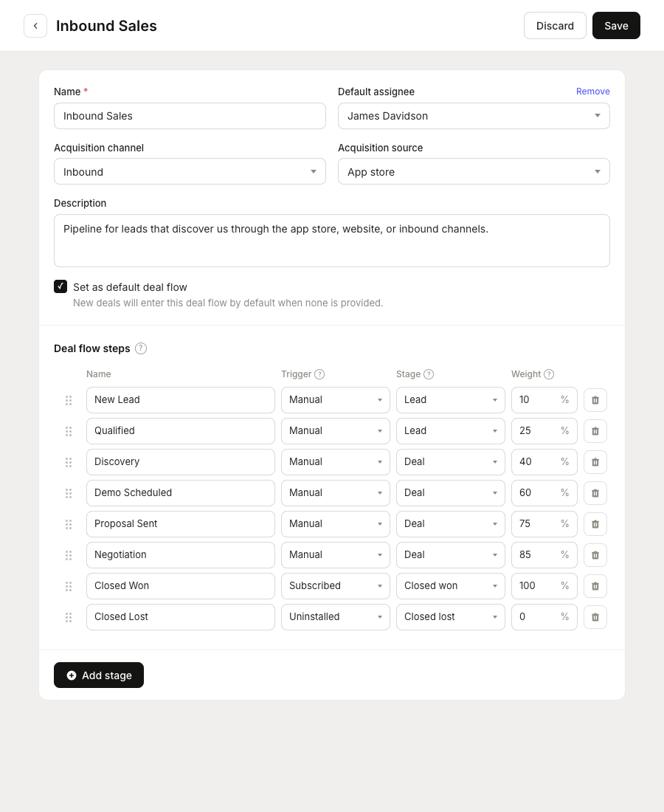Open the Default assignee dropdown
Image resolution: width=664 pixels, height=812 pixels.
pos(474,116)
